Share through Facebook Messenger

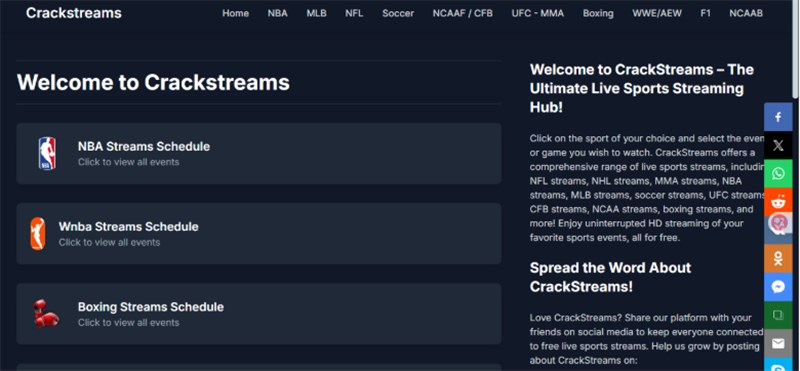point(778,287)
